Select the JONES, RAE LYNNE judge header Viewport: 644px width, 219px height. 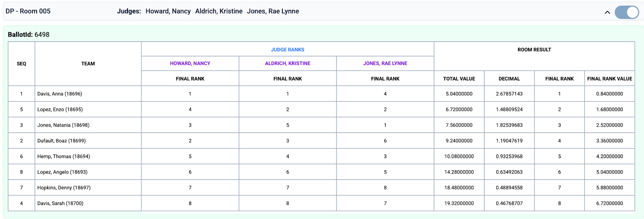385,63
